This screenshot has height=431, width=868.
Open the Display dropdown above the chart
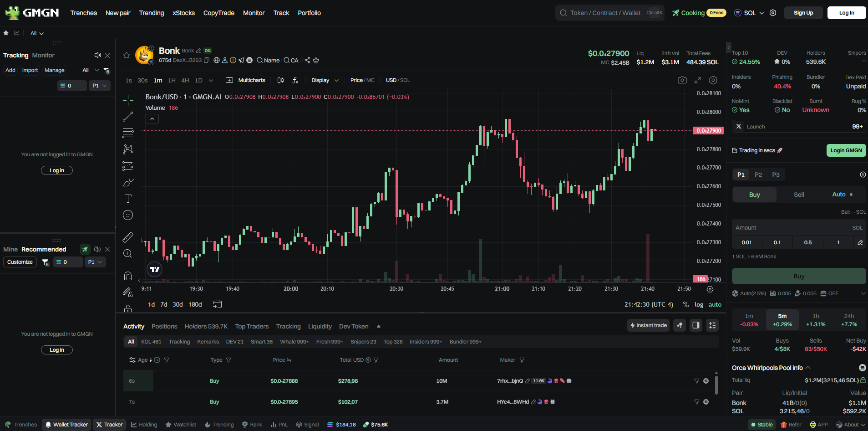(324, 80)
